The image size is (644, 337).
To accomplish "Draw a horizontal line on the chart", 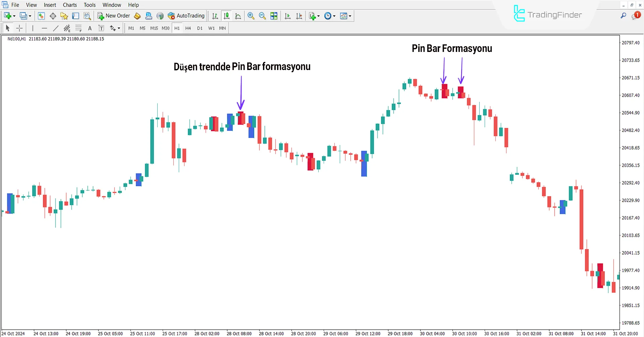I will [x=44, y=28].
